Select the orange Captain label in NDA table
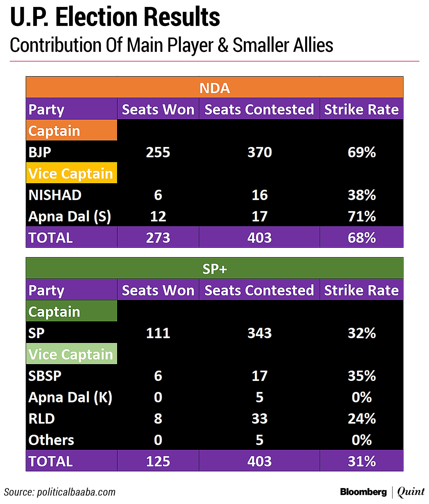 click(71, 130)
